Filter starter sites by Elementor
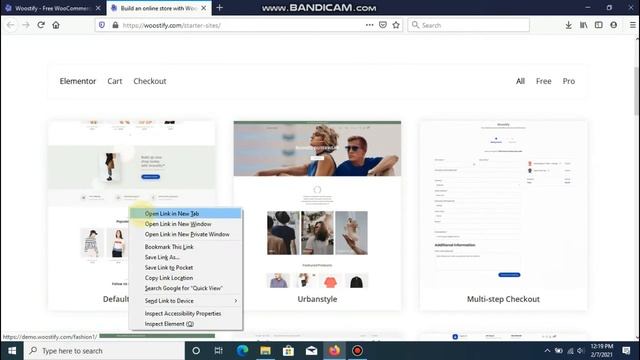The width and height of the screenshot is (640, 360). point(78,81)
